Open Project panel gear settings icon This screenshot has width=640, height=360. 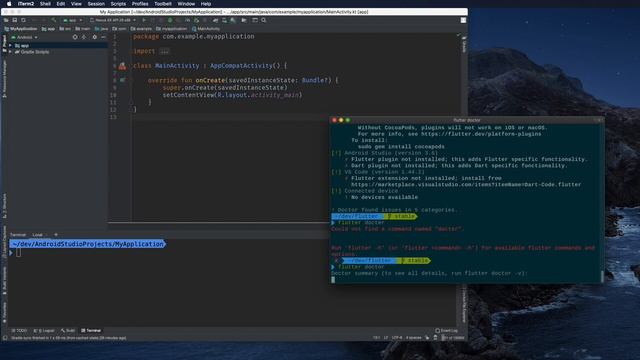(x=95, y=37)
